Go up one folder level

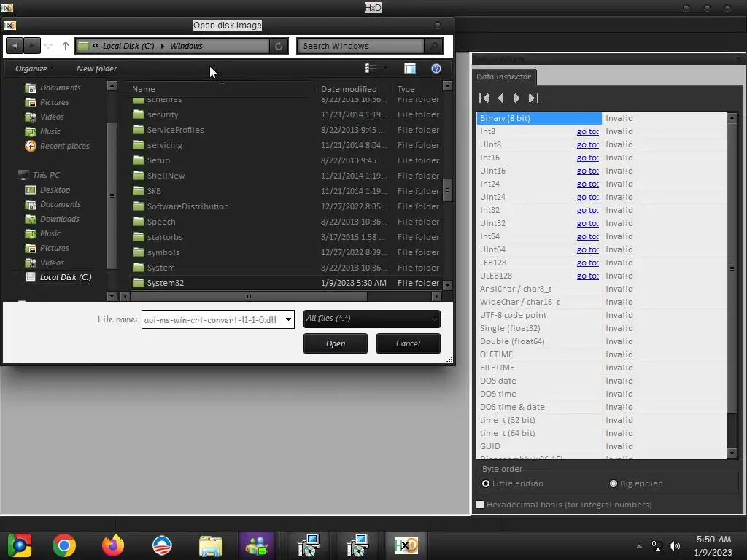tap(65, 46)
